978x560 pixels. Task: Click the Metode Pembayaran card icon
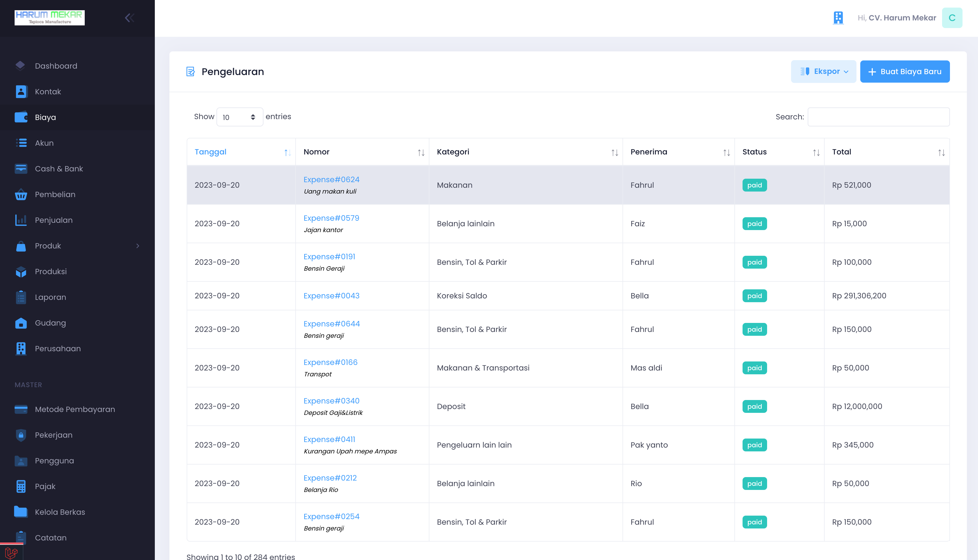coord(21,409)
